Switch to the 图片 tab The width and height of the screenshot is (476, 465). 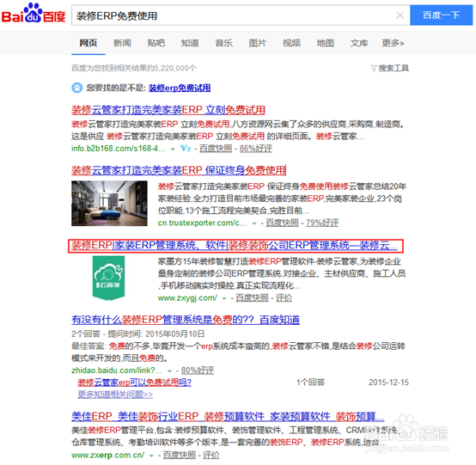(258, 43)
